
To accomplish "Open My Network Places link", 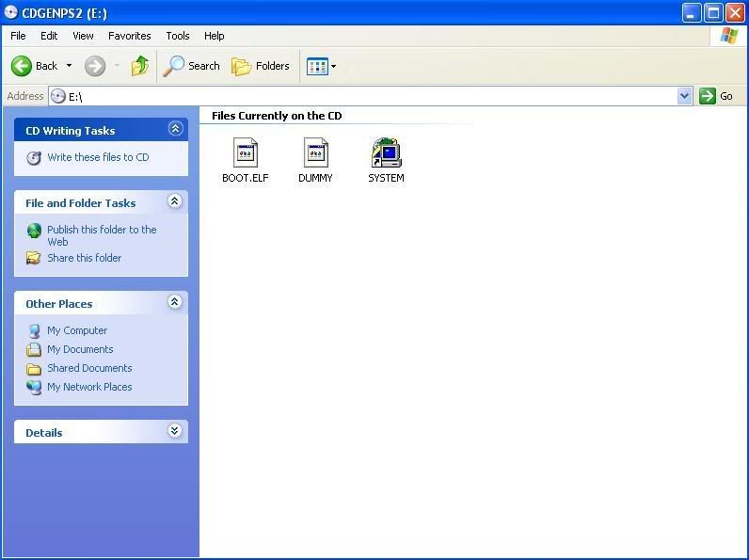I will click(89, 387).
